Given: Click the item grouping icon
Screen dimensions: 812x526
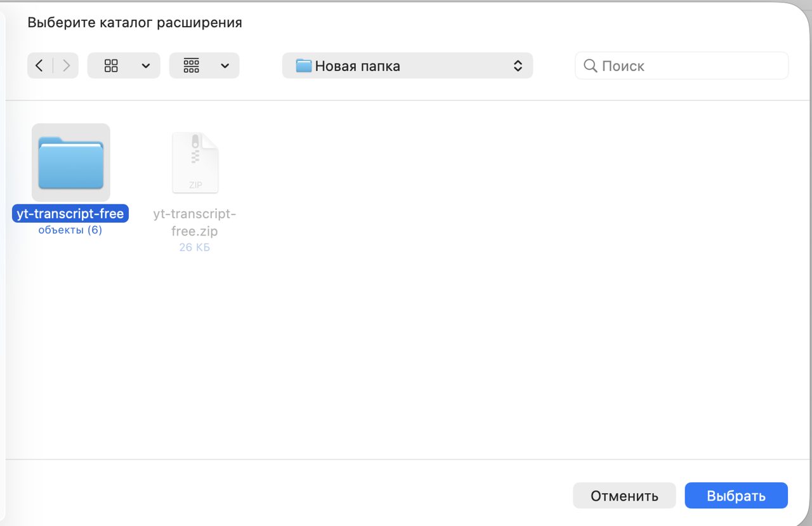Looking at the screenshot, I should tap(191, 65).
